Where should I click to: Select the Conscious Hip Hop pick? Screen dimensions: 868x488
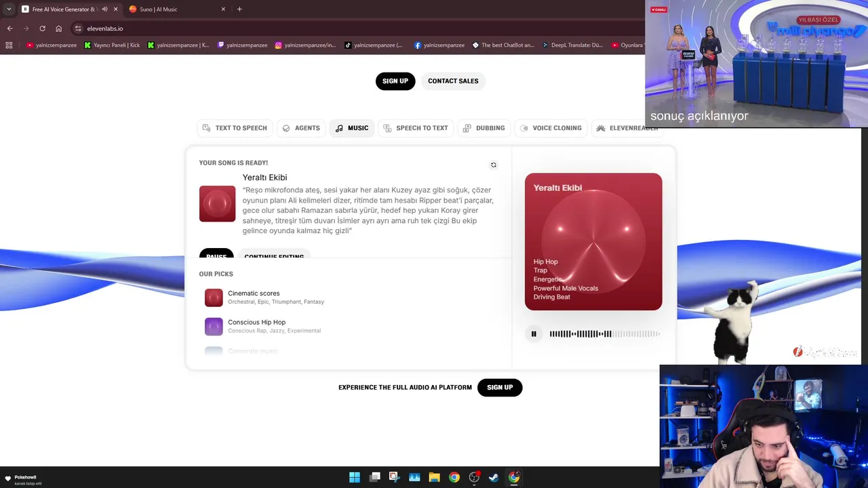pyautogui.click(x=263, y=326)
